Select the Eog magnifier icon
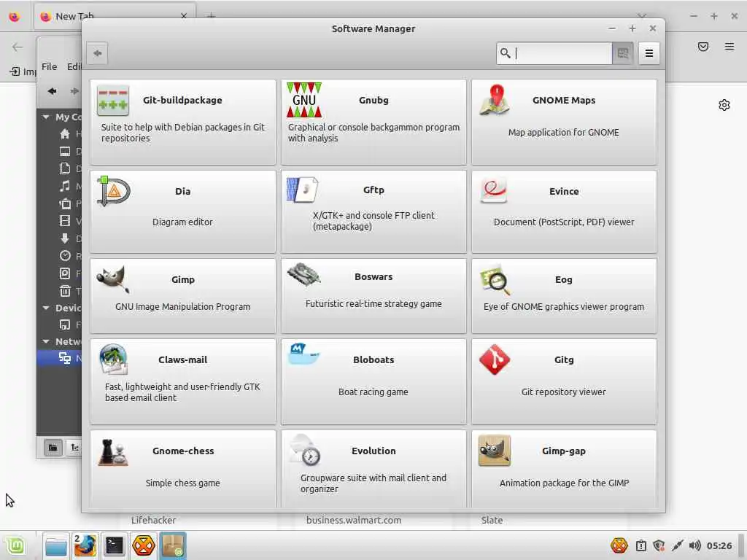 (495, 279)
